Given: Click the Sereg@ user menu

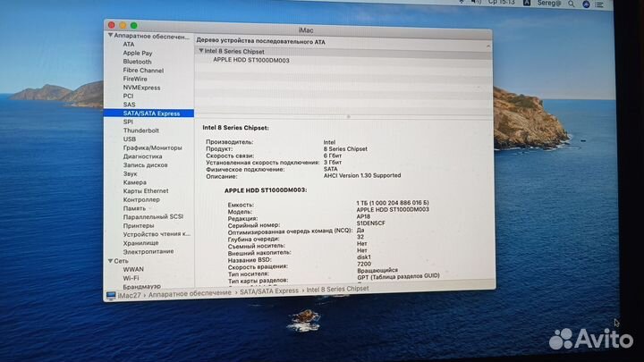Looking at the screenshot, I should tap(548, 3).
